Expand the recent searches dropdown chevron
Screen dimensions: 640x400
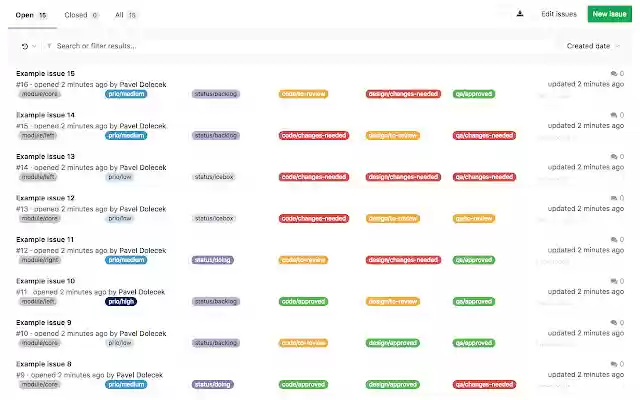click(x=34, y=46)
